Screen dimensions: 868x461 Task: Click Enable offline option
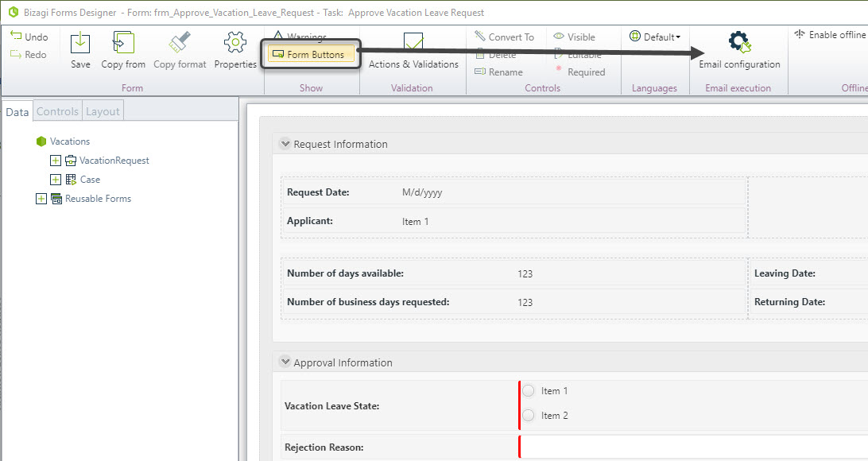pyautogui.click(x=831, y=35)
